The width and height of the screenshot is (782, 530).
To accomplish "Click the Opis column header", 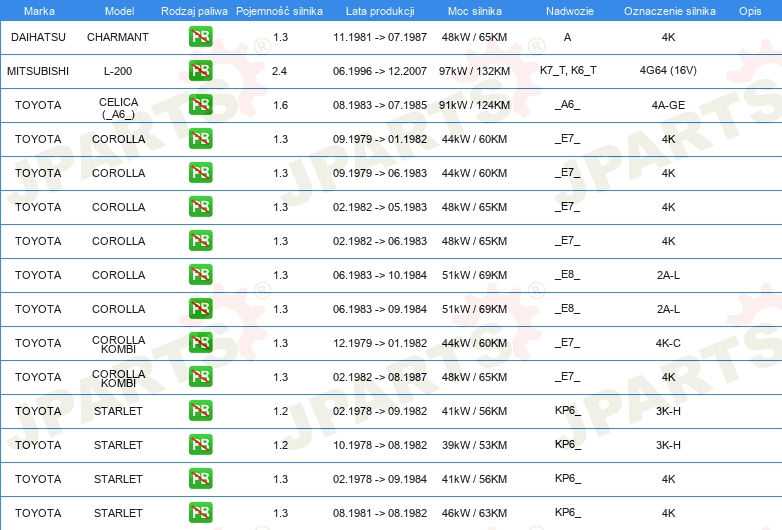I will [x=750, y=11].
